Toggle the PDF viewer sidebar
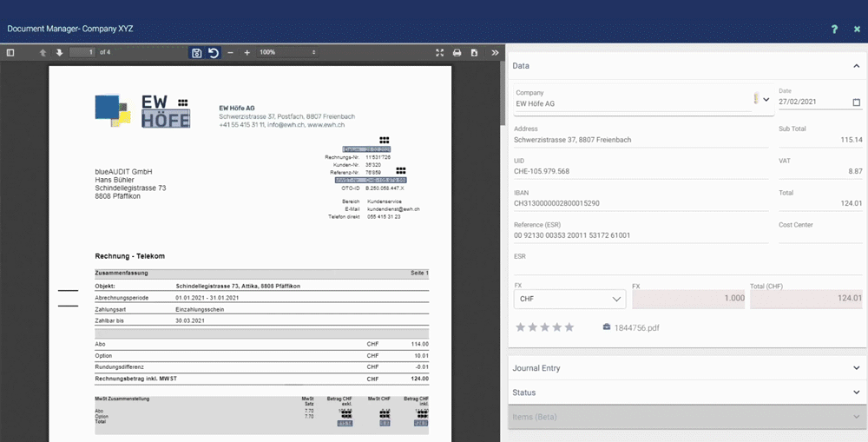This screenshot has width=868, height=442. tap(10, 53)
